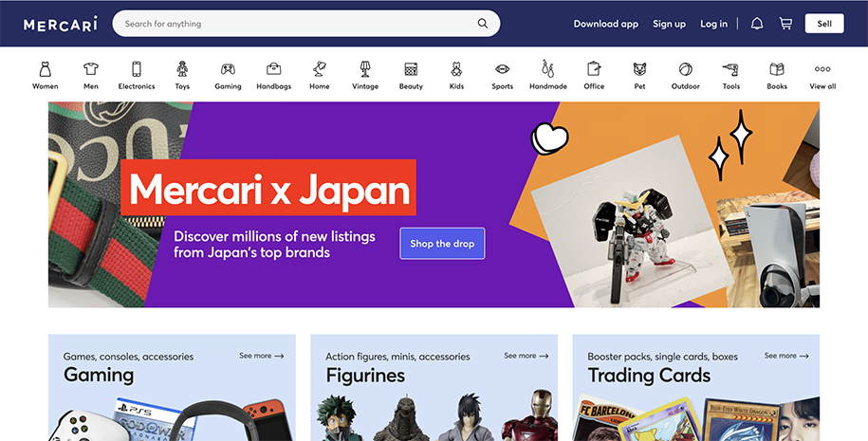Open the shopping cart icon

(785, 24)
